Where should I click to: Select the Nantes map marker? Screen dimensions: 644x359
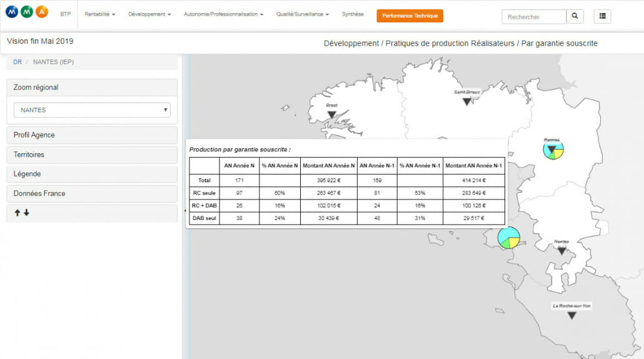coord(562,251)
